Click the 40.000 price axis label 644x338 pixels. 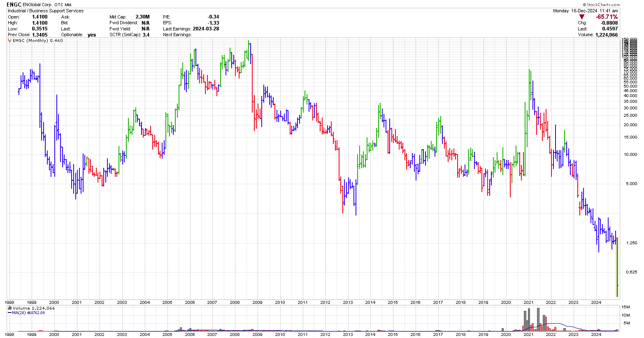pos(630,96)
